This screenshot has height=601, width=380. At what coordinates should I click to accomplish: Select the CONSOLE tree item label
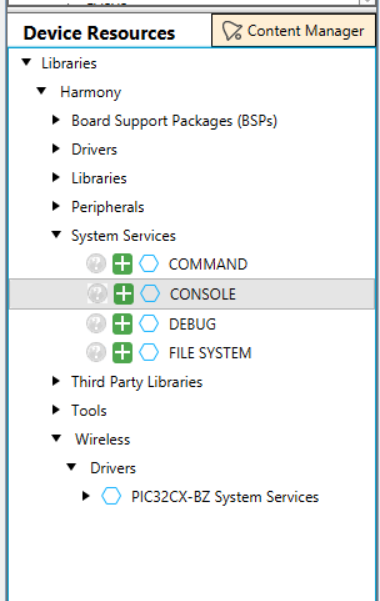[x=203, y=294]
